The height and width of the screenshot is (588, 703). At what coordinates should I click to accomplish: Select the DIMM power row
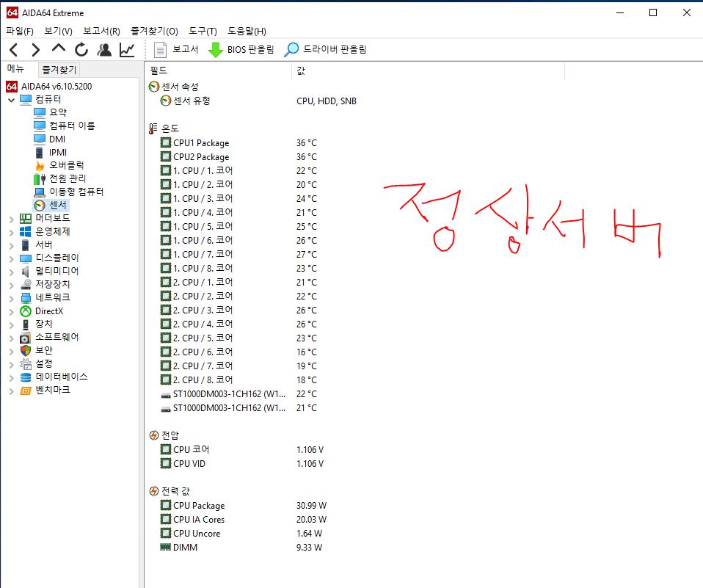coord(242,547)
